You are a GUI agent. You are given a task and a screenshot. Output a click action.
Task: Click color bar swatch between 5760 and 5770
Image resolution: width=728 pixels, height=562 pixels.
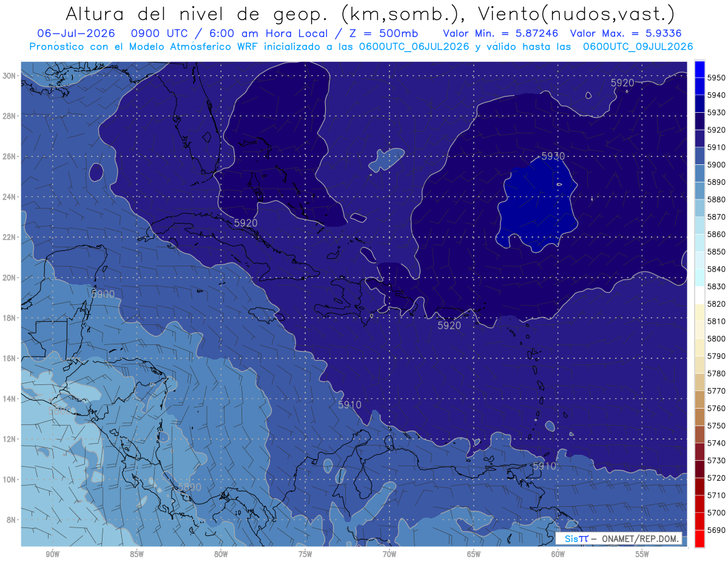[699, 399]
